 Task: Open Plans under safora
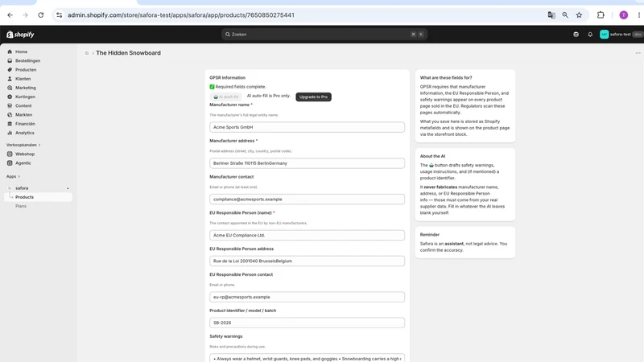tap(21, 206)
